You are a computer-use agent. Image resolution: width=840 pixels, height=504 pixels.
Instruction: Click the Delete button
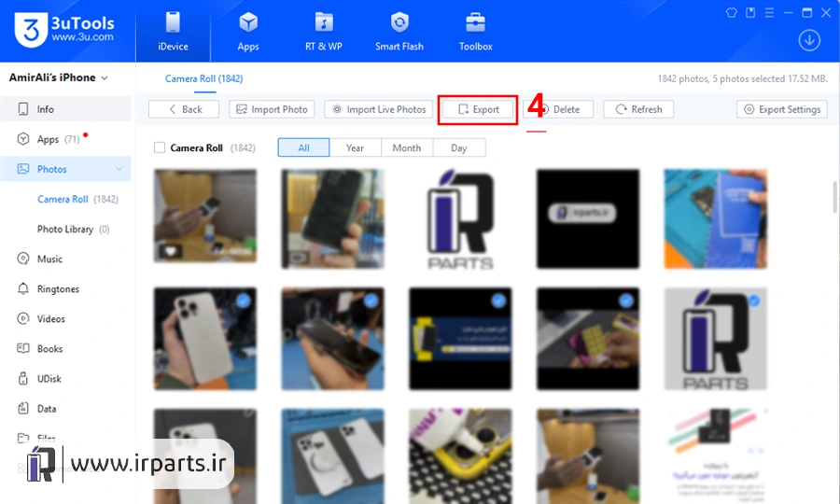point(559,109)
